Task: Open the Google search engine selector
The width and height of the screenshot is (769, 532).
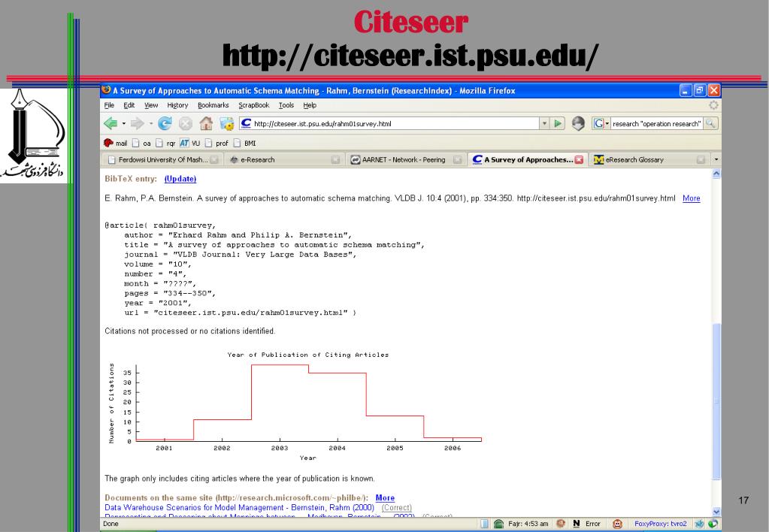Action: tap(601, 123)
